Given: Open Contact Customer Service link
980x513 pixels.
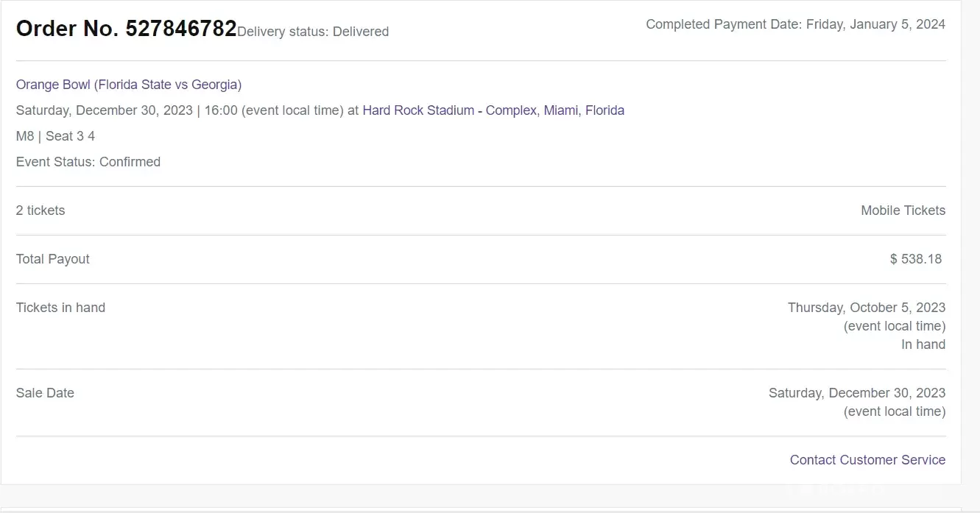Looking at the screenshot, I should pyautogui.click(x=867, y=460).
